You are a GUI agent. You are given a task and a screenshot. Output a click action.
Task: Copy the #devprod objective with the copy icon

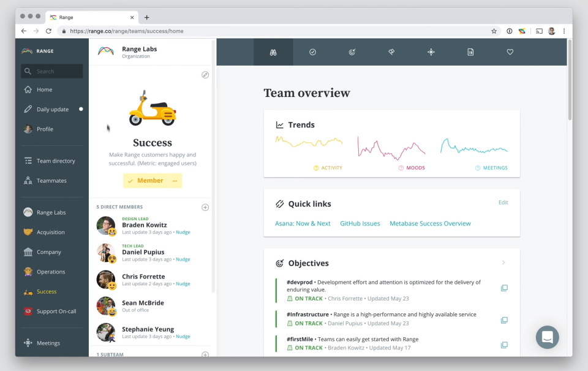[x=504, y=288]
